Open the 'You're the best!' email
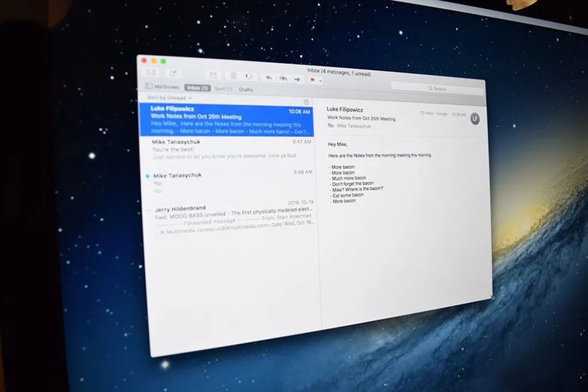The height and width of the screenshot is (392, 588). pos(230,149)
